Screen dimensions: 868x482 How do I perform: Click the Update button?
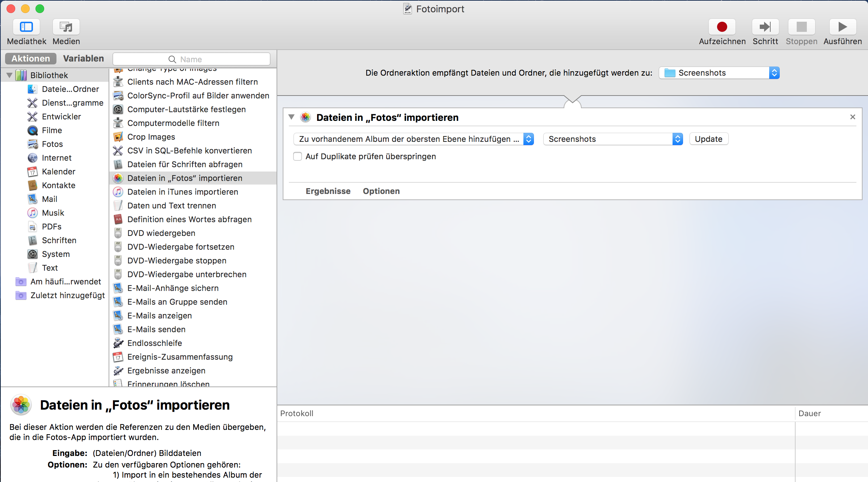(x=708, y=139)
